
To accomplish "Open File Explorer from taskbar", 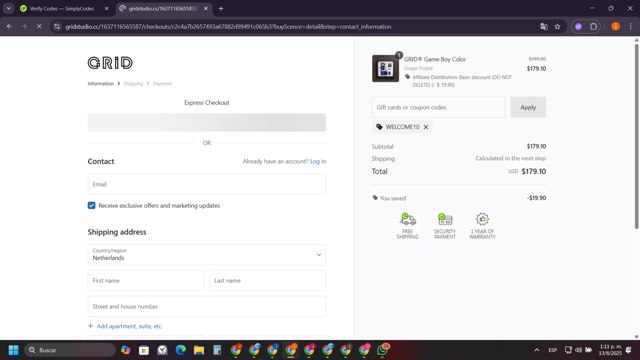I will [199, 350].
